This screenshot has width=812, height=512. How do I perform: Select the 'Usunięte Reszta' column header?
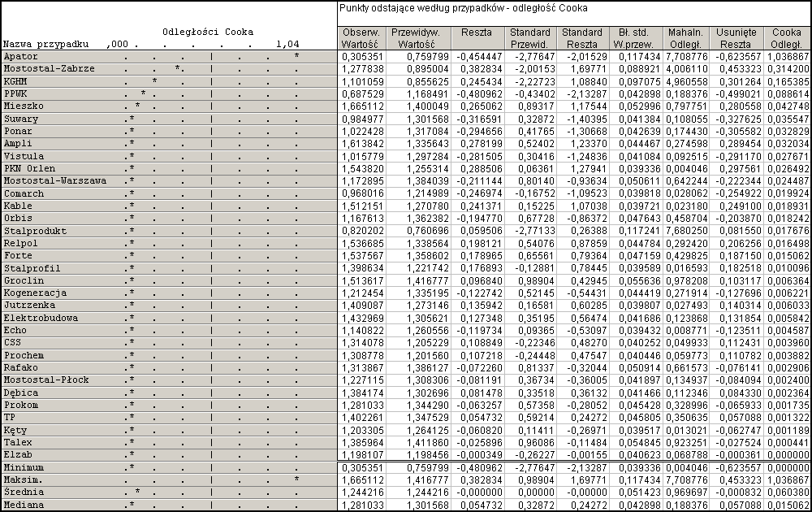point(736,38)
